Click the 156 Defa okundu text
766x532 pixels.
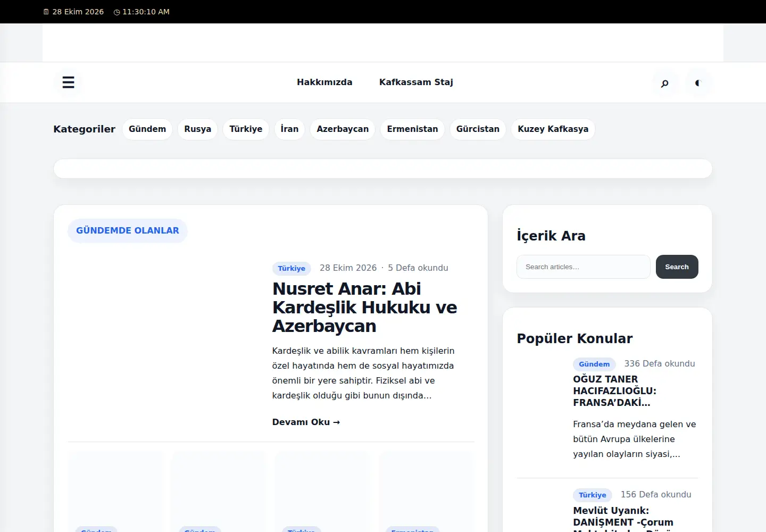click(656, 495)
